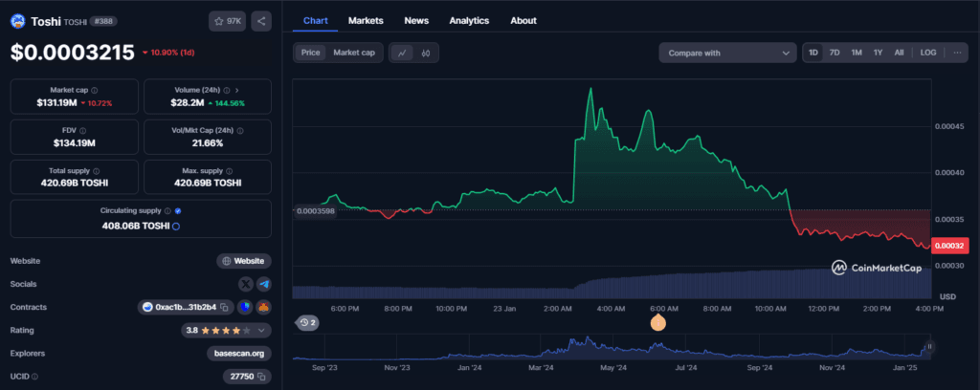
Task: Open the share icon button
Action: click(261, 21)
